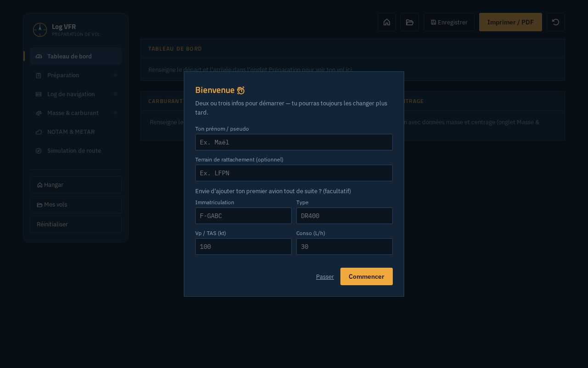Skip onboarding with the Passer link

click(325, 276)
